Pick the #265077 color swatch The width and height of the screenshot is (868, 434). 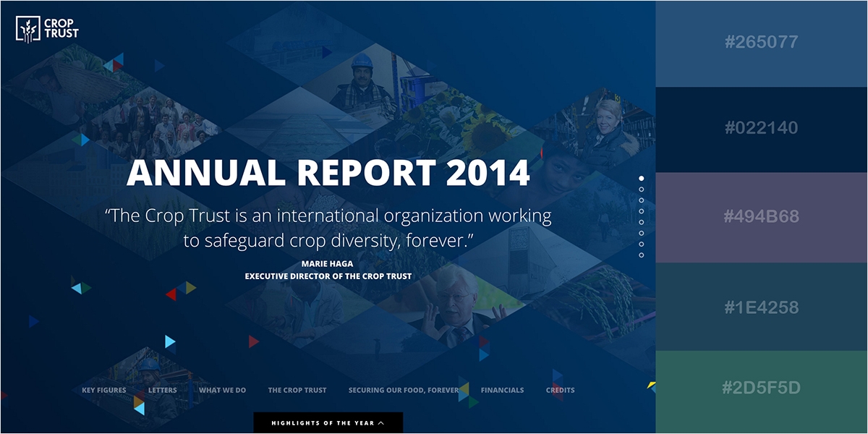(x=761, y=43)
